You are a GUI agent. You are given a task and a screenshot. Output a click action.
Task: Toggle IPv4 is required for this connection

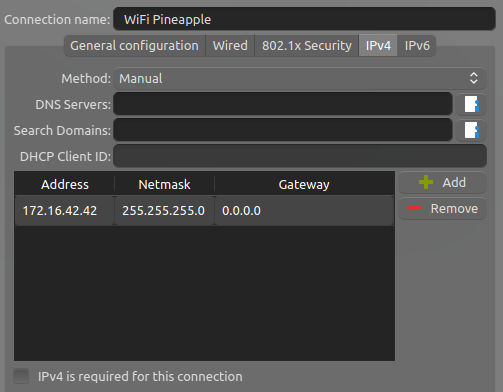pos(21,376)
